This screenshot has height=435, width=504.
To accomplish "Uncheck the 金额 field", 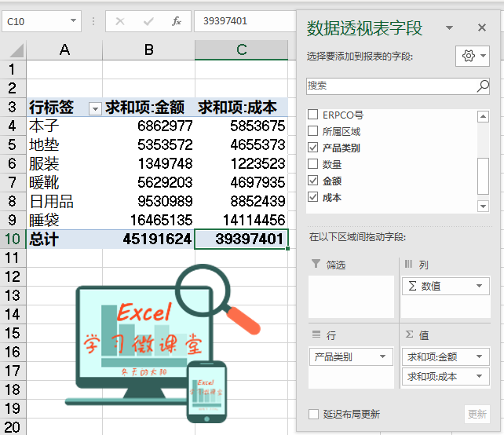I will point(312,180).
